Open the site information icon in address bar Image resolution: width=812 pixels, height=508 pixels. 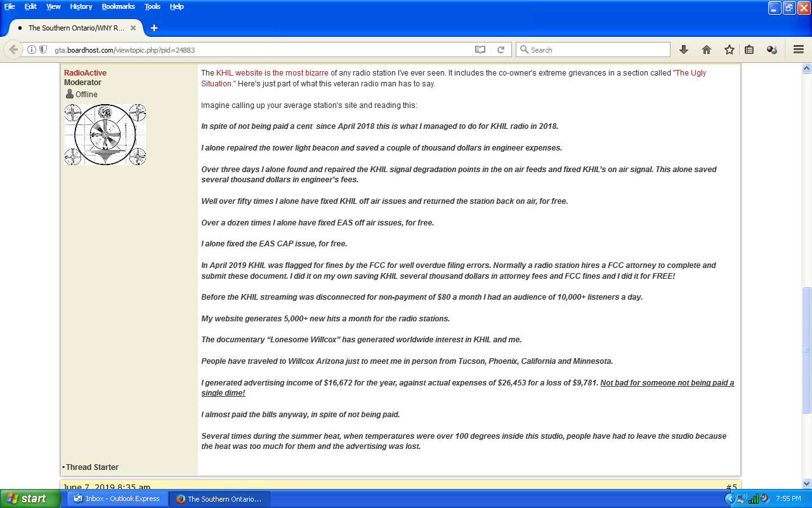(x=31, y=50)
